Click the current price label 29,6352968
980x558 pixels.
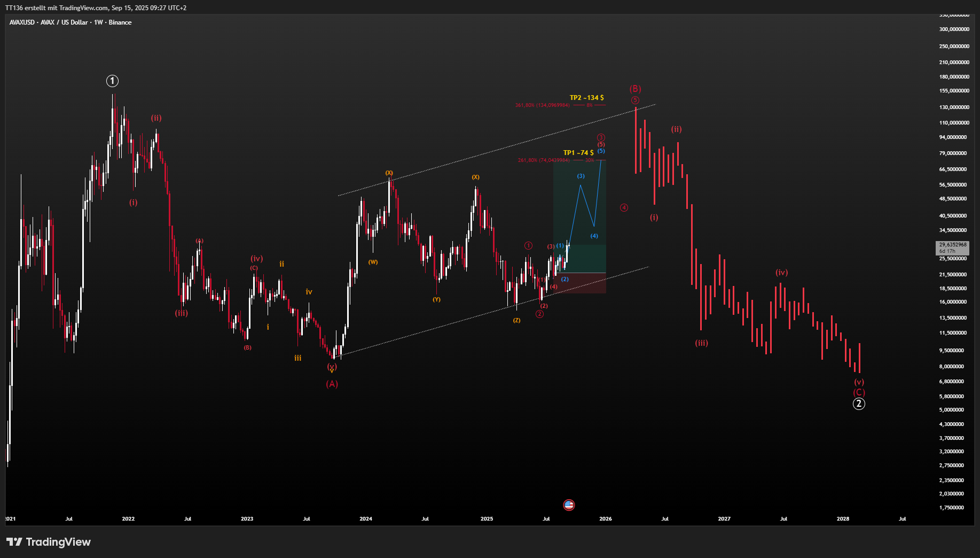tap(953, 247)
